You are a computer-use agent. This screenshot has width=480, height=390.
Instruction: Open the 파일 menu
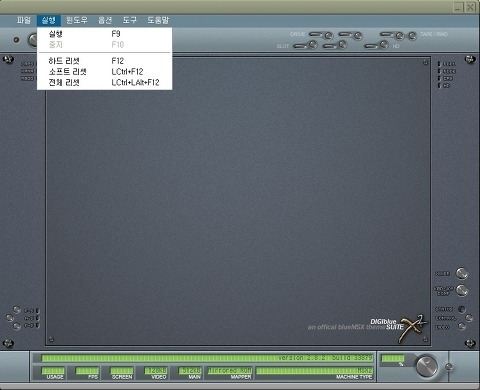point(24,20)
